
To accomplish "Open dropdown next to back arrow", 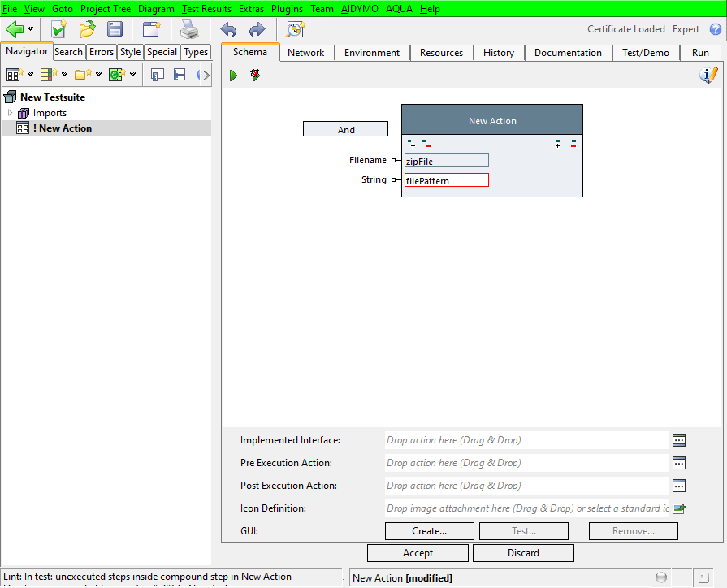I will [x=31, y=29].
